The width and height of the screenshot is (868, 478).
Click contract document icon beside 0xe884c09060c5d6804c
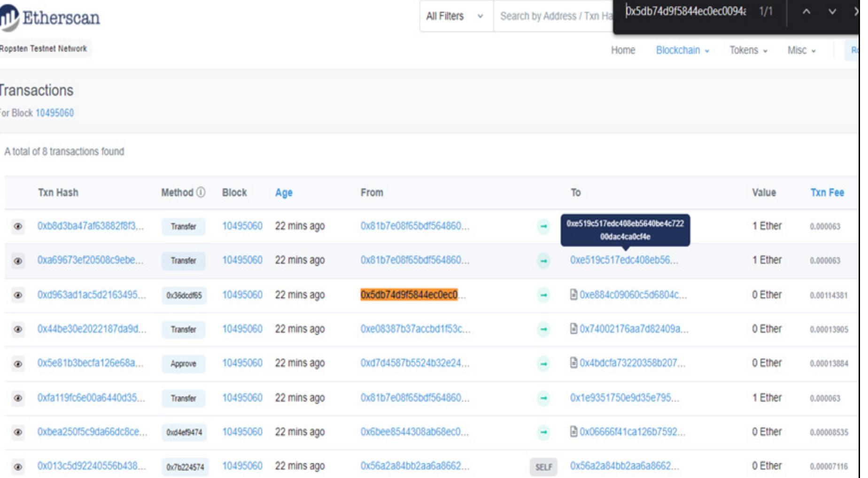[x=573, y=295]
